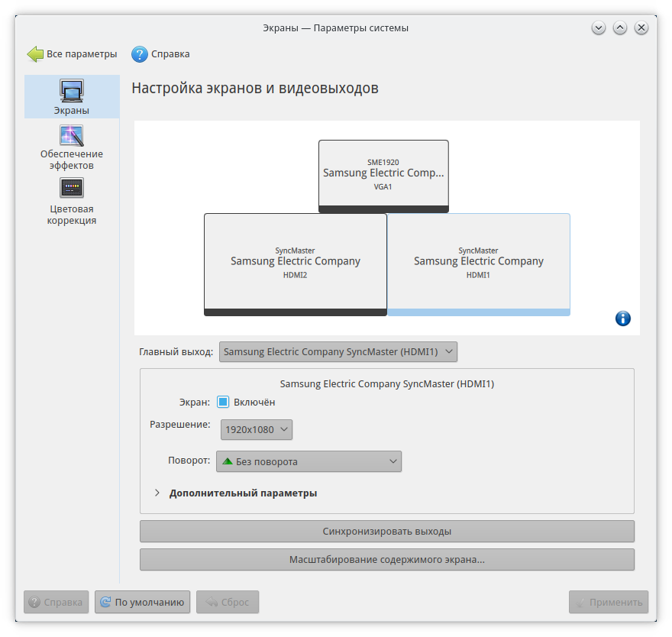Image resolution: width=672 pixels, height=637 pixels.
Task: Open Обеспечение эффектов settings module
Action: (72, 148)
